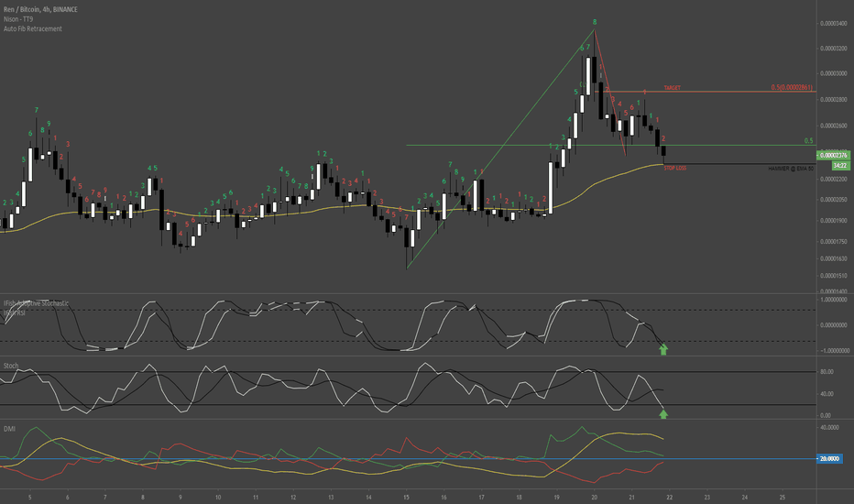Click the 0.5(0.00002861) Fib level label
This screenshot has height=504, width=854.
click(792, 87)
